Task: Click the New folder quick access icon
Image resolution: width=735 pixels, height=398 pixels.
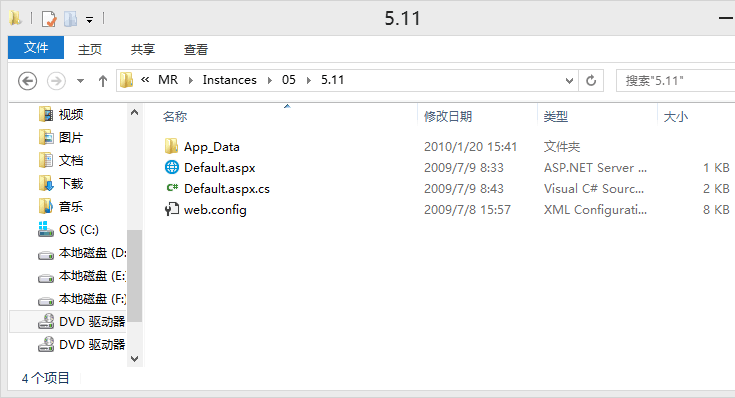Action: pos(70,19)
